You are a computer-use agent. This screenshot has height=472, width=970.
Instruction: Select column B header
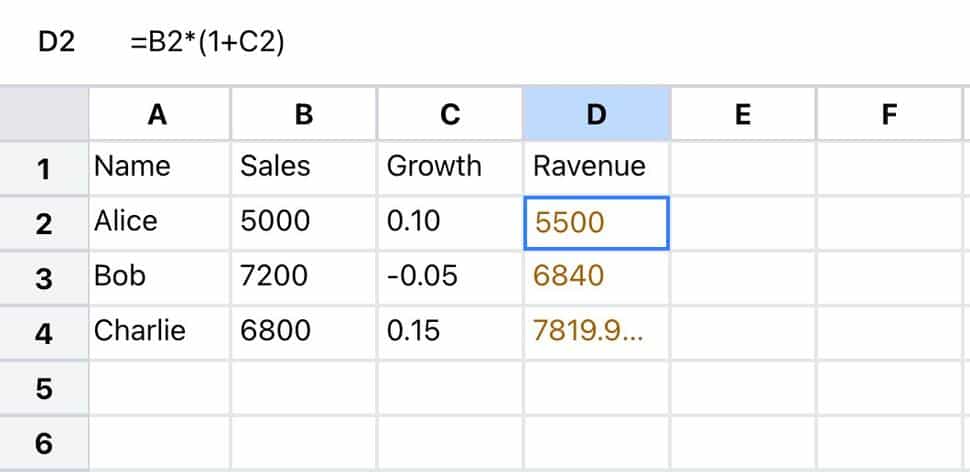(x=304, y=114)
